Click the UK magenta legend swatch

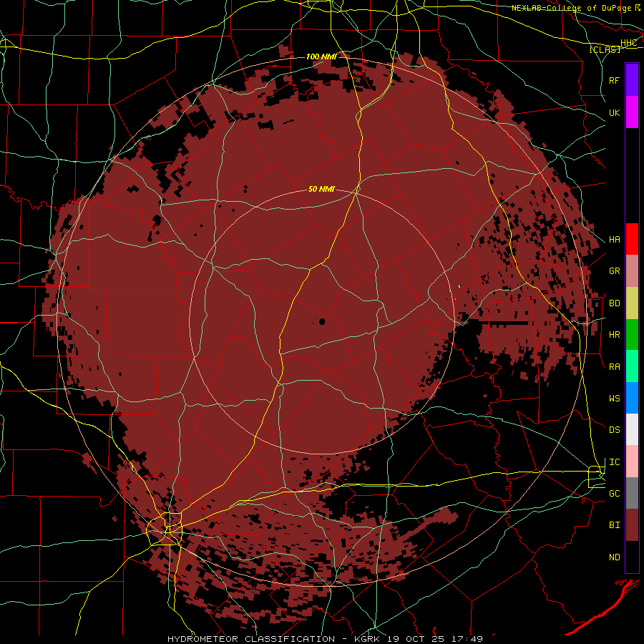click(632, 112)
